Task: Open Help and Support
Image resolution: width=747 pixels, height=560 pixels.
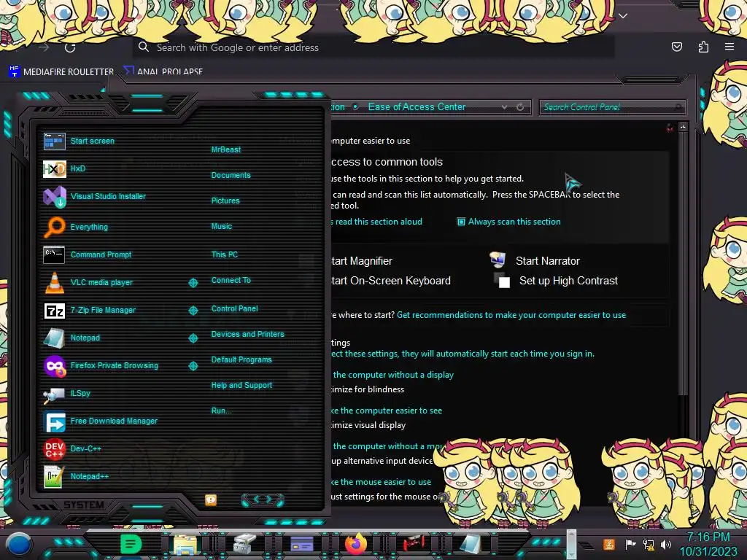Action: [x=241, y=385]
